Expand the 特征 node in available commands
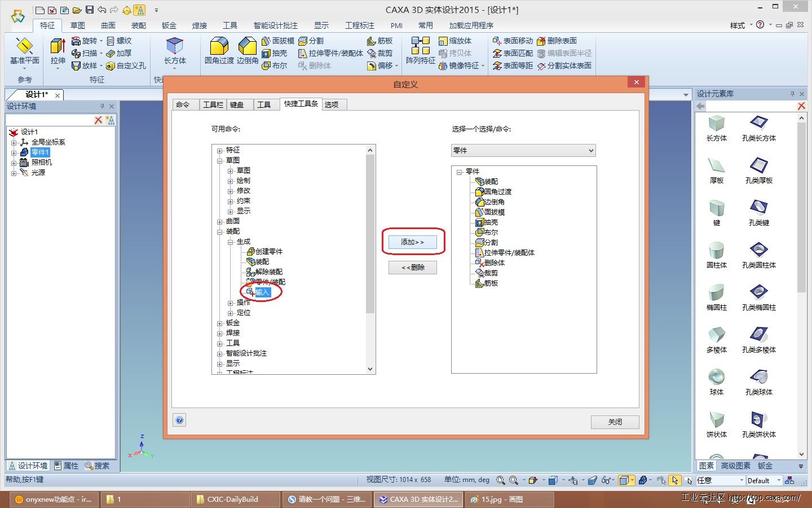This screenshot has height=508, width=812. [220, 150]
